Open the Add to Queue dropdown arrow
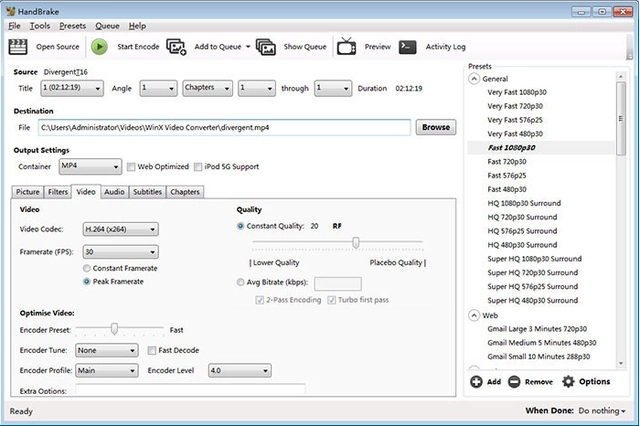The image size is (640, 426). [x=248, y=47]
